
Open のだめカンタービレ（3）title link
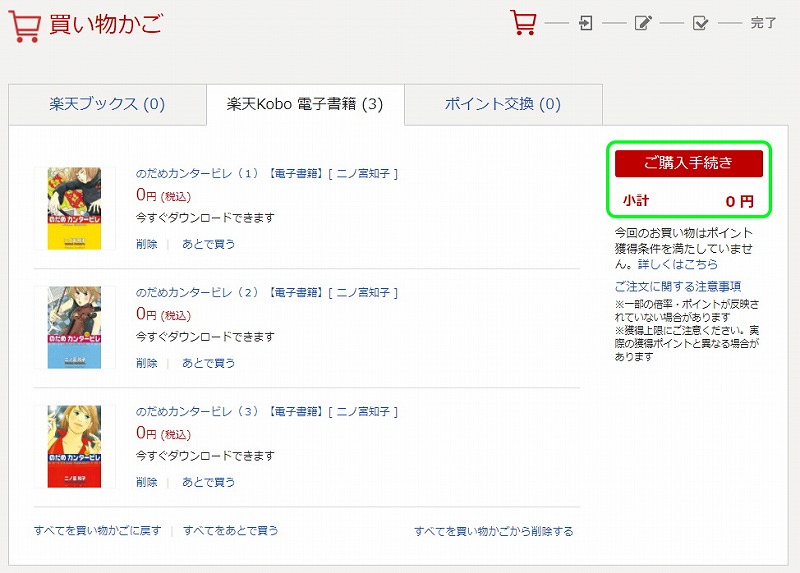pos(267,411)
